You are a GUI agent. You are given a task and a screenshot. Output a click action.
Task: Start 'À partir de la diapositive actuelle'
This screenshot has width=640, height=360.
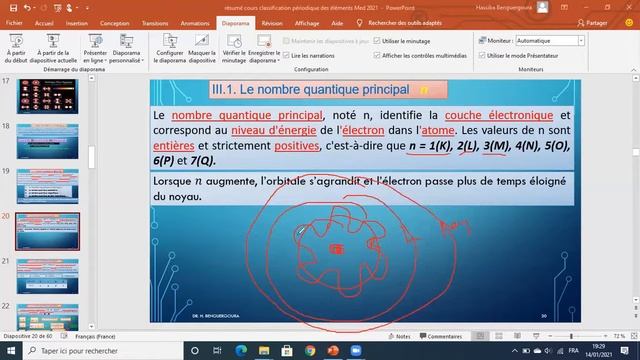[53, 49]
